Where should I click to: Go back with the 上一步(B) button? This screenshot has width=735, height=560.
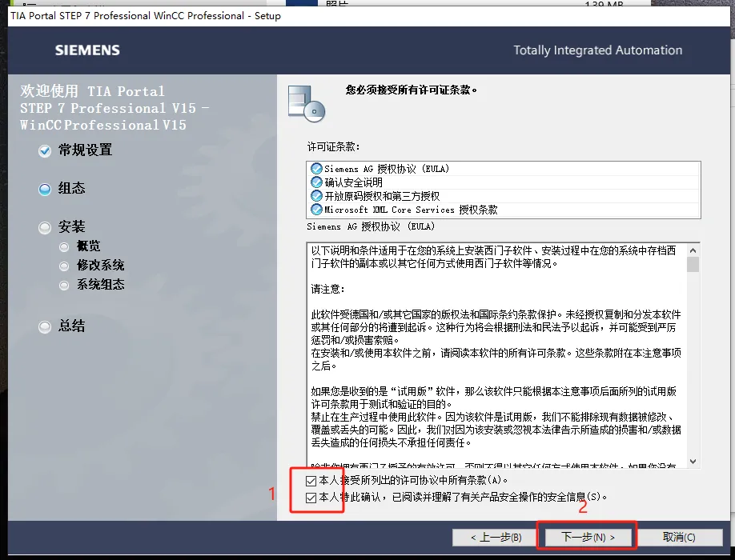(496, 537)
